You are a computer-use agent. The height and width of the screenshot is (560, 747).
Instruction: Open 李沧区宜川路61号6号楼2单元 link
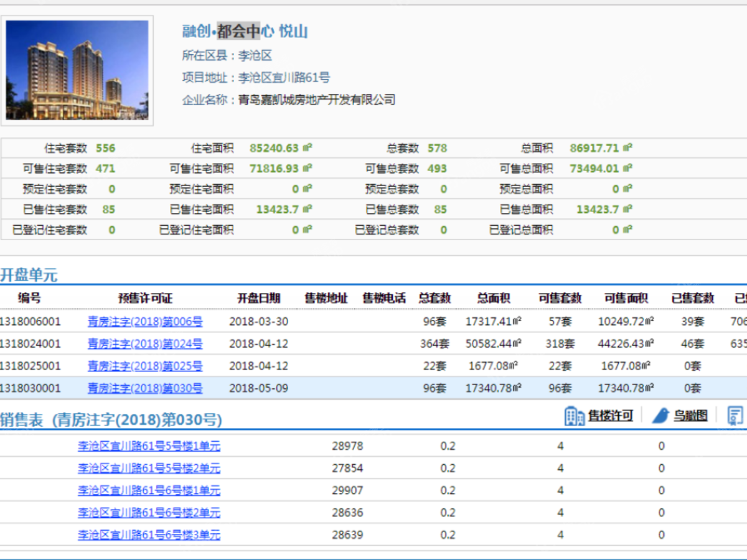pos(149,513)
